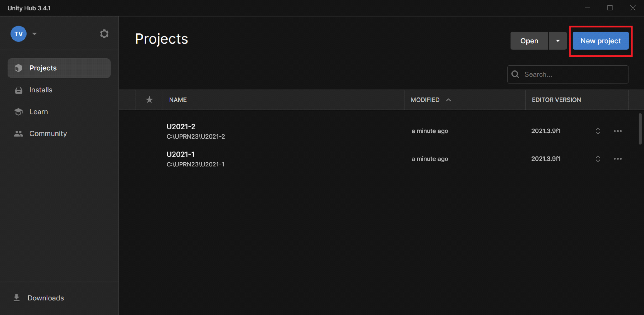
Task: Open Preferences gear icon
Action: click(104, 34)
